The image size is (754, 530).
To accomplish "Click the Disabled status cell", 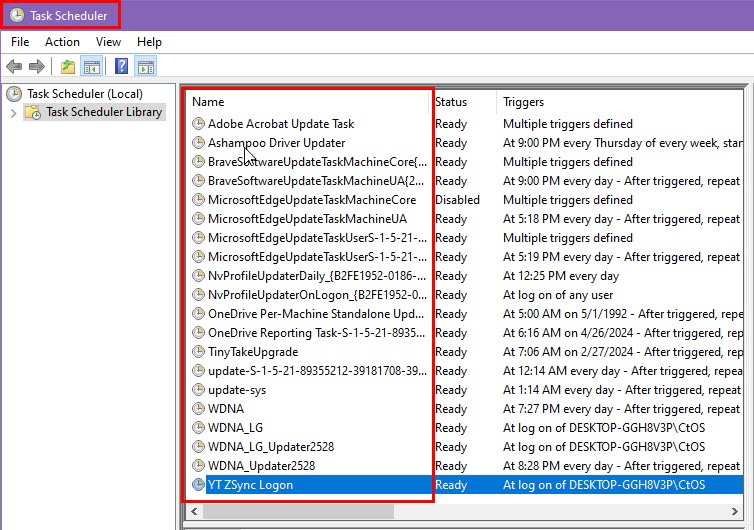I will coord(457,200).
